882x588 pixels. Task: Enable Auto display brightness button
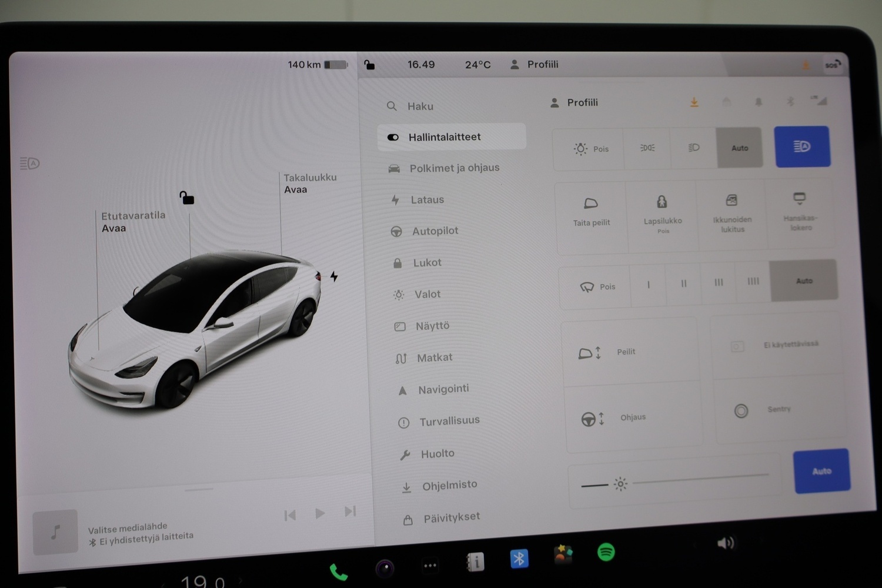pyautogui.click(x=821, y=471)
